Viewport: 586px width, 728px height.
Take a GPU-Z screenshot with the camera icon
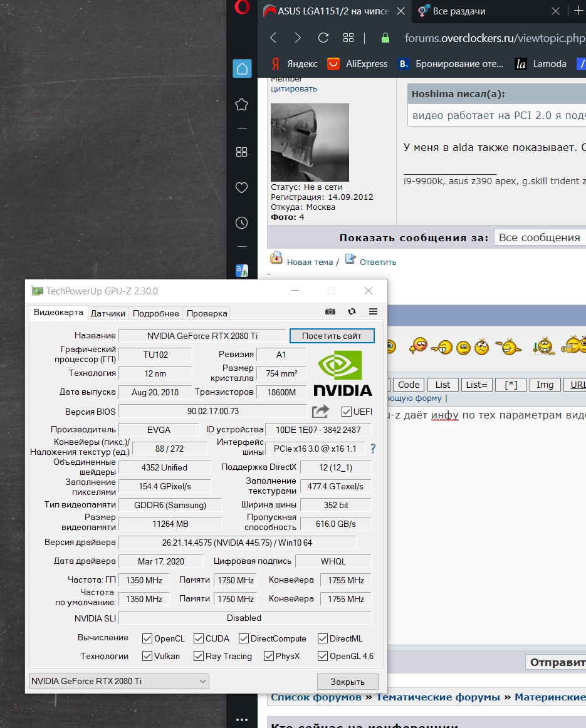[x=330, y=311]
